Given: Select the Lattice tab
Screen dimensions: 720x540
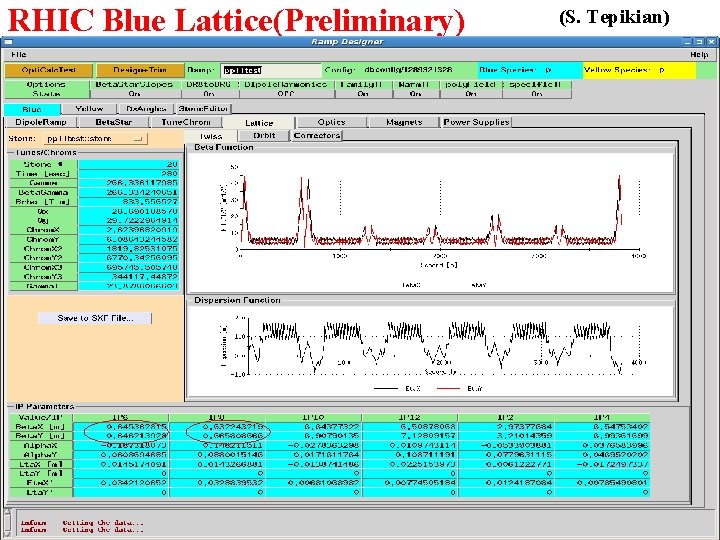Looking at the screenshot, I should tap(259, 123).
